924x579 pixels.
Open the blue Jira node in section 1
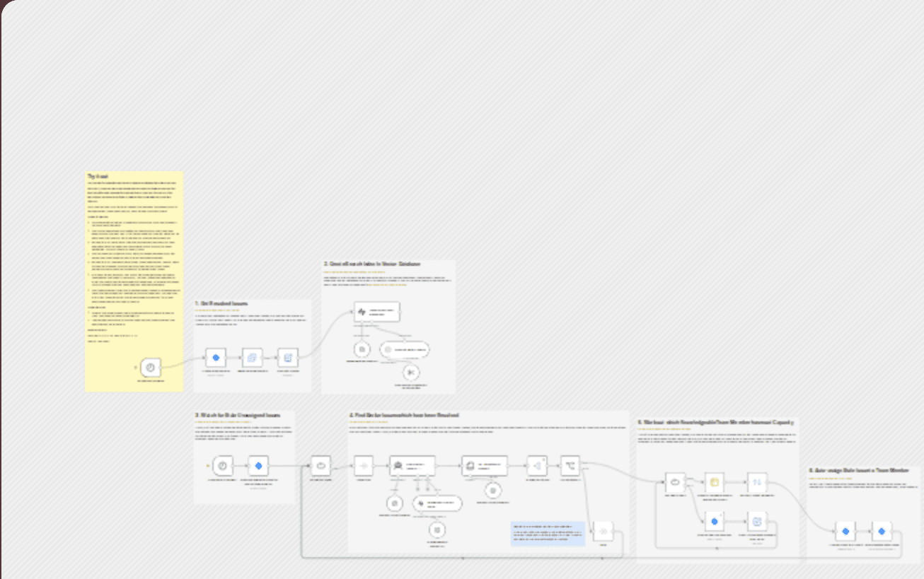216,358
